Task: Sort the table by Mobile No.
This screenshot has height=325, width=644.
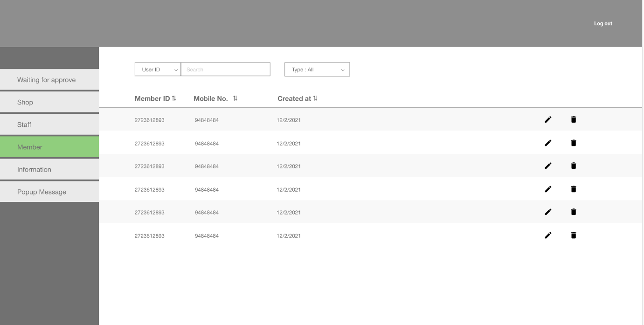Action: (235, 98)
